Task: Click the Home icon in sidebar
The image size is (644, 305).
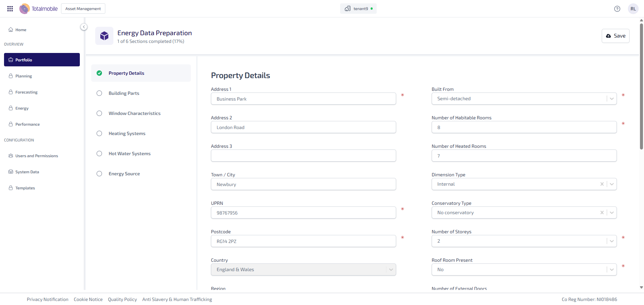Action: 11,29
